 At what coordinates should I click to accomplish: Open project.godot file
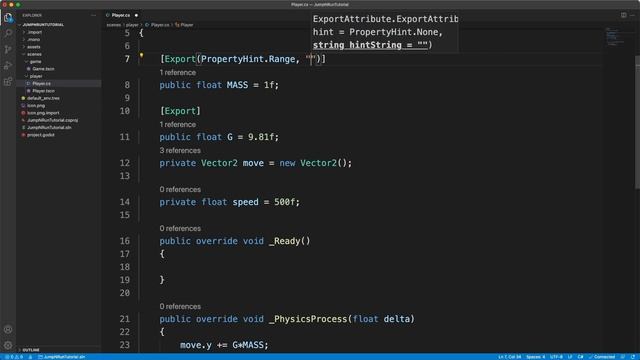(41, 135)
